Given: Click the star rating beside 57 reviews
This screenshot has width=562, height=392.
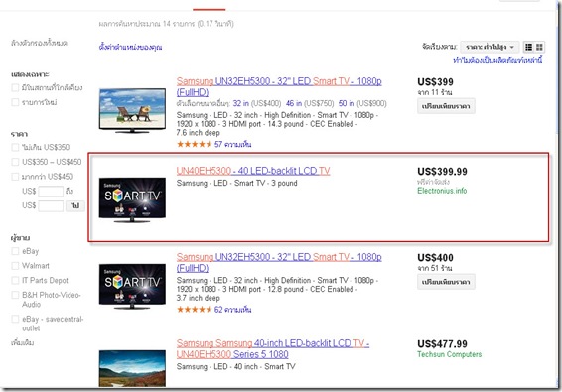Looking at the screenshot, I should click(x=195, y=145).
